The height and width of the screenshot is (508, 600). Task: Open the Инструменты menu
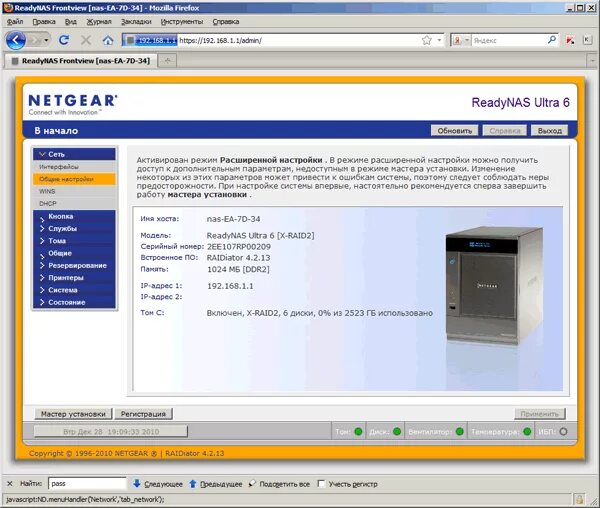point(182,22)
